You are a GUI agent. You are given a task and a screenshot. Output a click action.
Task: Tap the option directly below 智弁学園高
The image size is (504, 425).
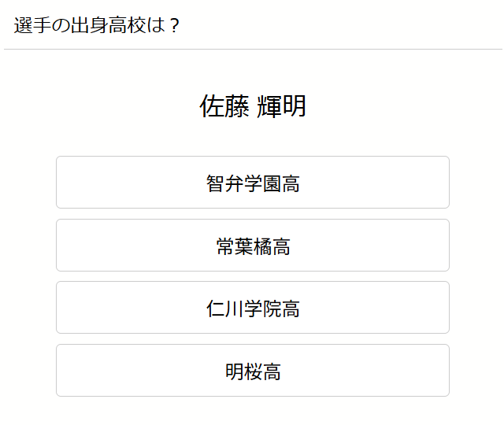252,246
